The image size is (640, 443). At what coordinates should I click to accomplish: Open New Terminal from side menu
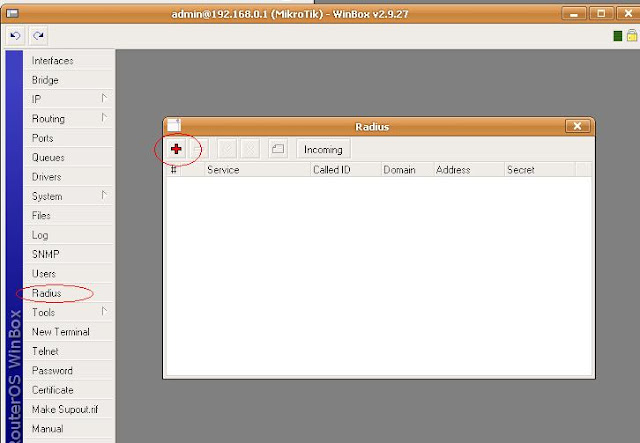[x=69, y=332]
